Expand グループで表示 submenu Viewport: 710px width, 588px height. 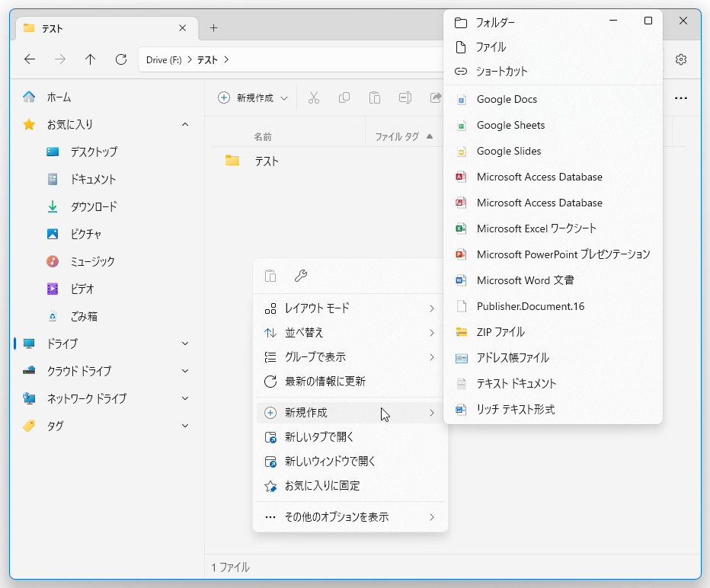pos(350,357)
